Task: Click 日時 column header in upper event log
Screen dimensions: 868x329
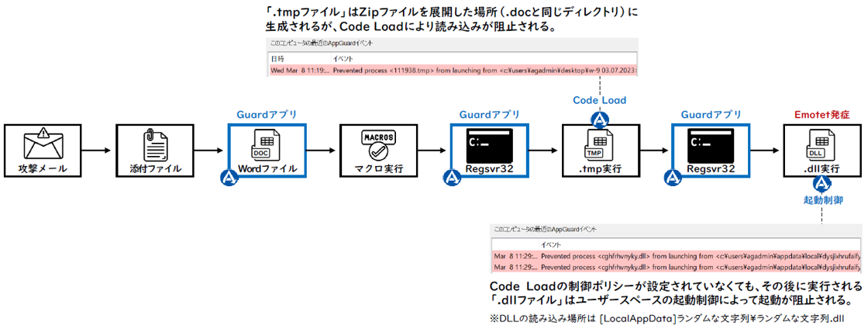Action: [277, 58]
